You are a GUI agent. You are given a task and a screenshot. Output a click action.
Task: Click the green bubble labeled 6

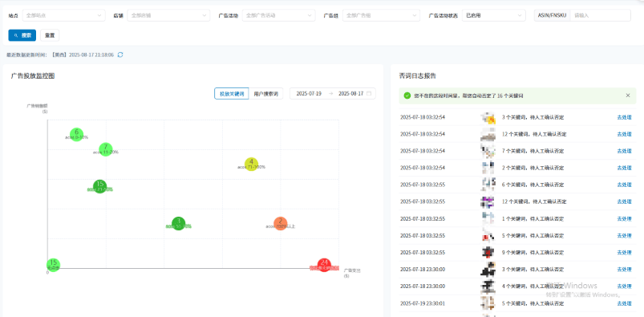click(76, 135)
